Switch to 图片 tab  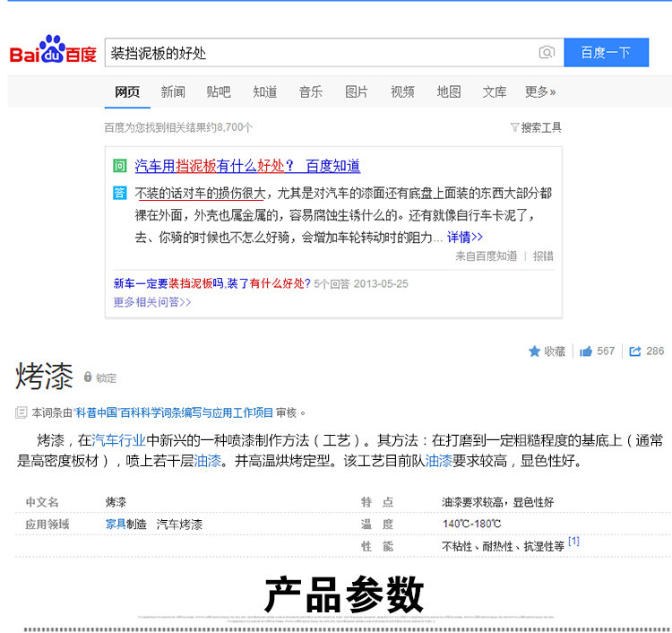coord(357,91)
